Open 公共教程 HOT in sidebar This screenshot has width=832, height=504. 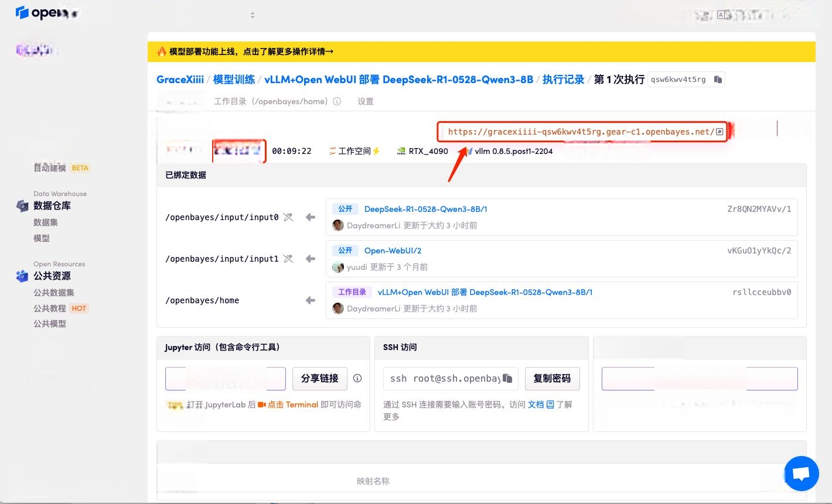pyautogui.click(x=61, y=308)
